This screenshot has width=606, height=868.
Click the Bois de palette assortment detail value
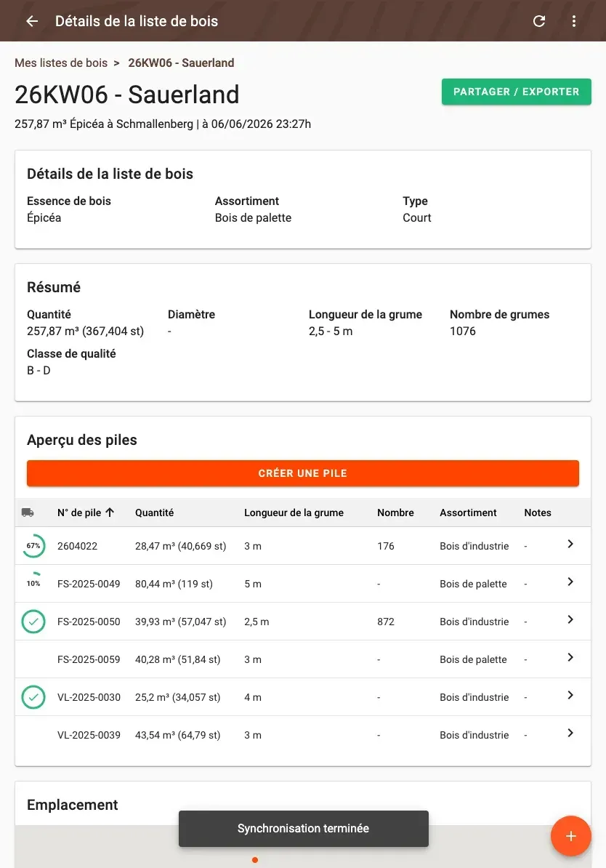253,217
